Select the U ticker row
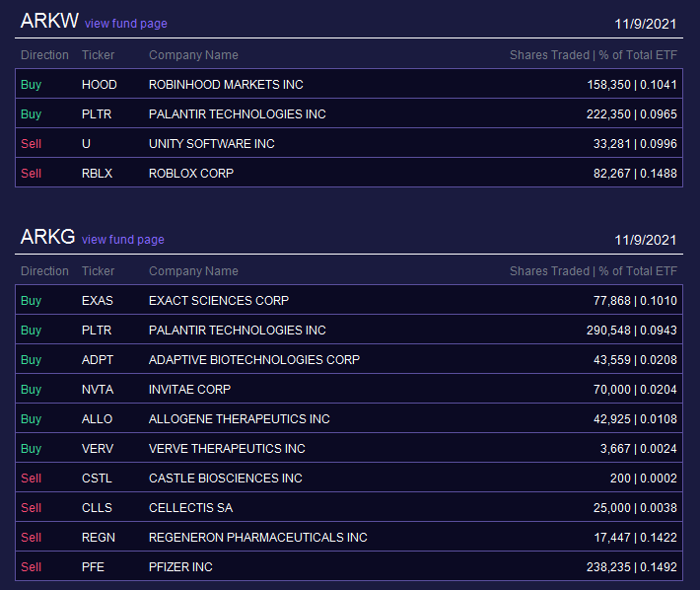 (x=349, y=143)
